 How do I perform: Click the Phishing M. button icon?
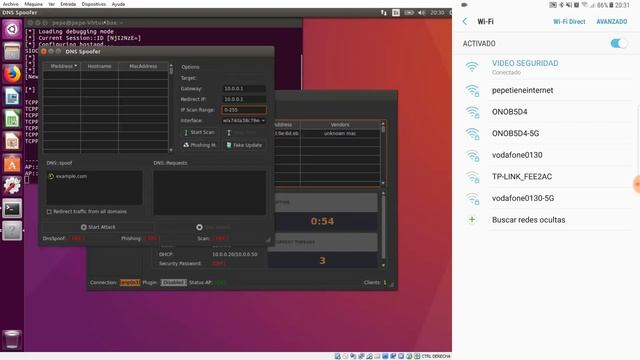click(186, 145)
